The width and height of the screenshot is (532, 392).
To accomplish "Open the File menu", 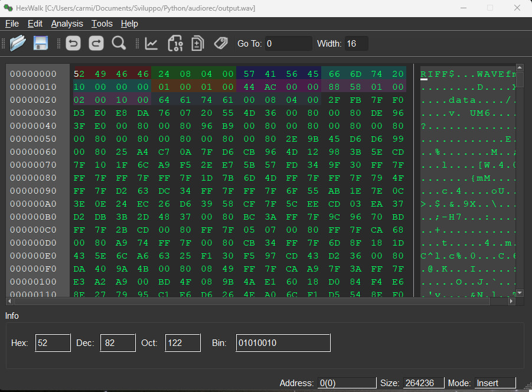I will click(12, 24).
